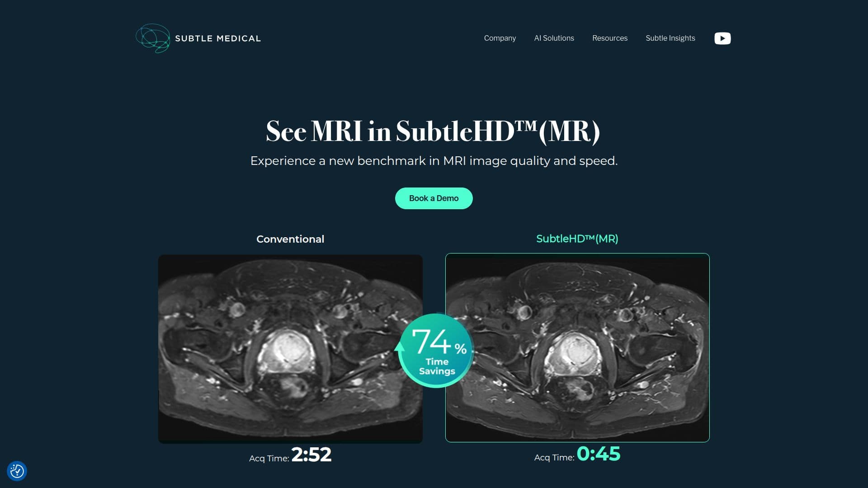Click the 2:52 acquisition time value
868x488 pixels.
pos(311,455)
